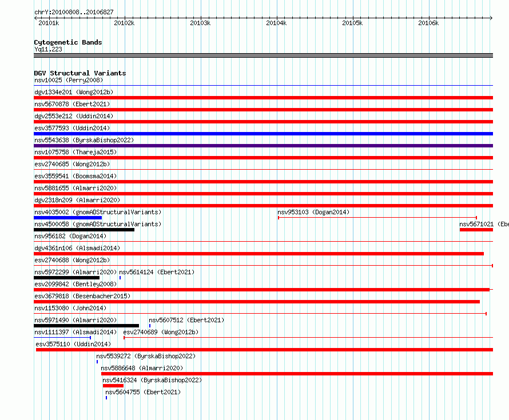Select the small blue tick under nsv5539272
The height and width of the screenshot is (420, 509).
pos(97,362)
